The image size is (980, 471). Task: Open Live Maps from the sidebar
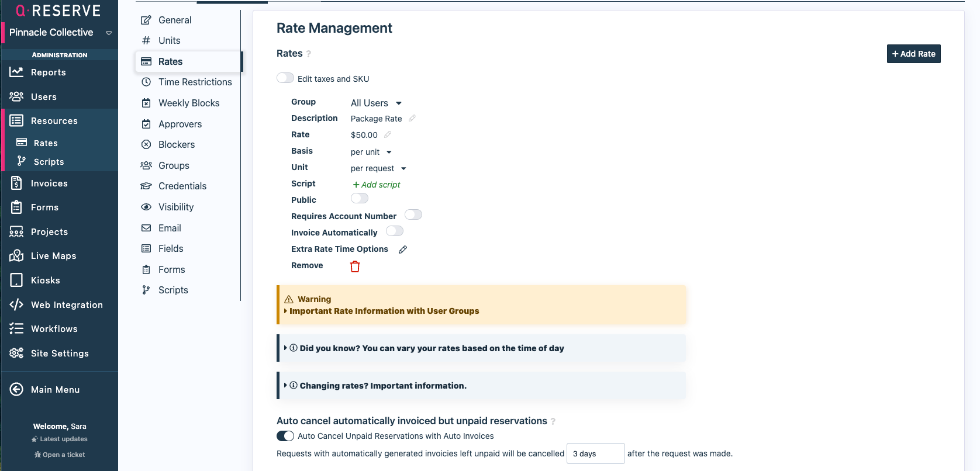point(53,256)
